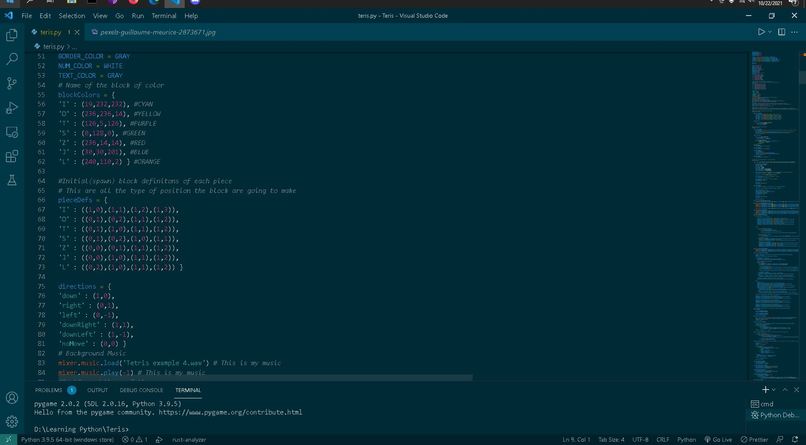Open the feedback icon in status bar
Image resolution: width=806 pixels, height=445 pixels.
780,440
